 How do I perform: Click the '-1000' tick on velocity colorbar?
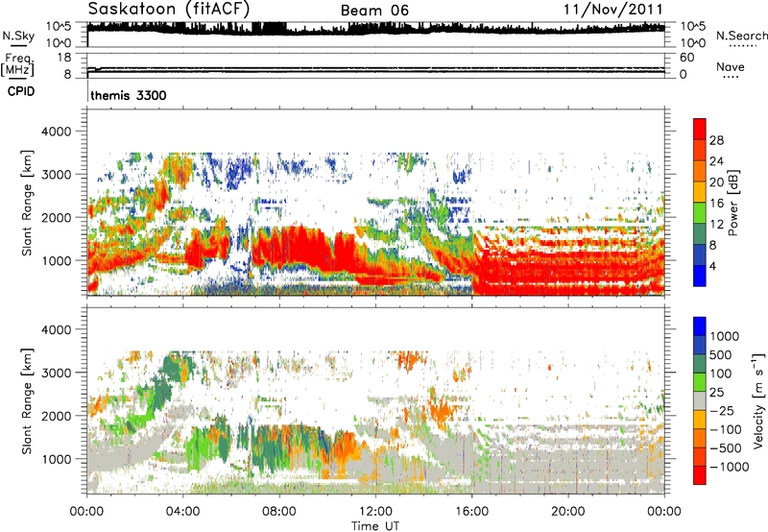click(729, 467)
